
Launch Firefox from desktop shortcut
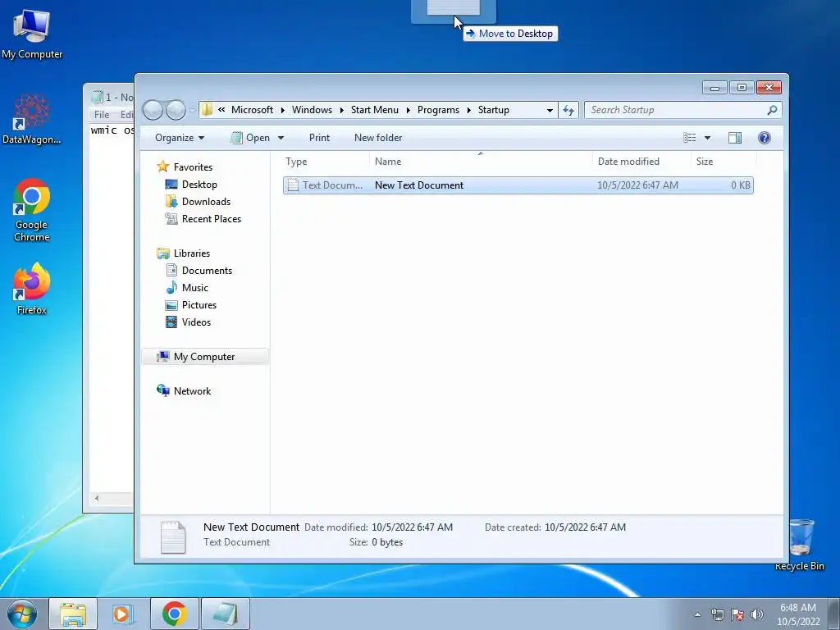click(32, 288)
